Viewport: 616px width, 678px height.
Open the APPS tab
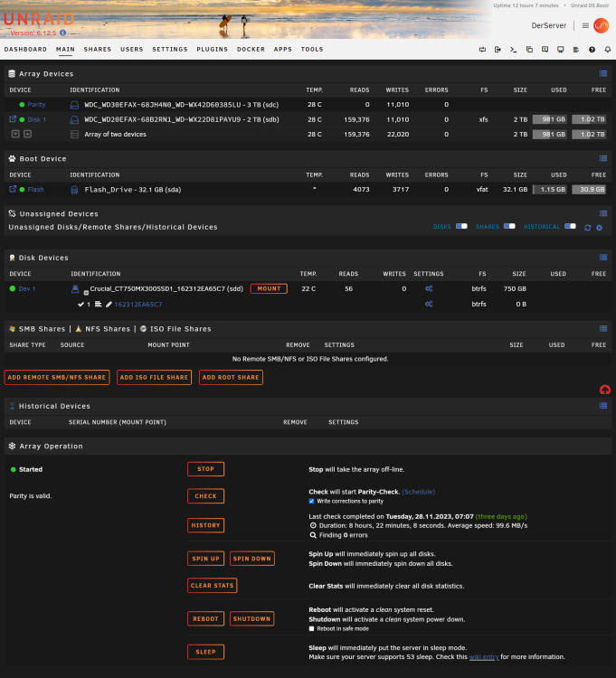click(283, 50)
